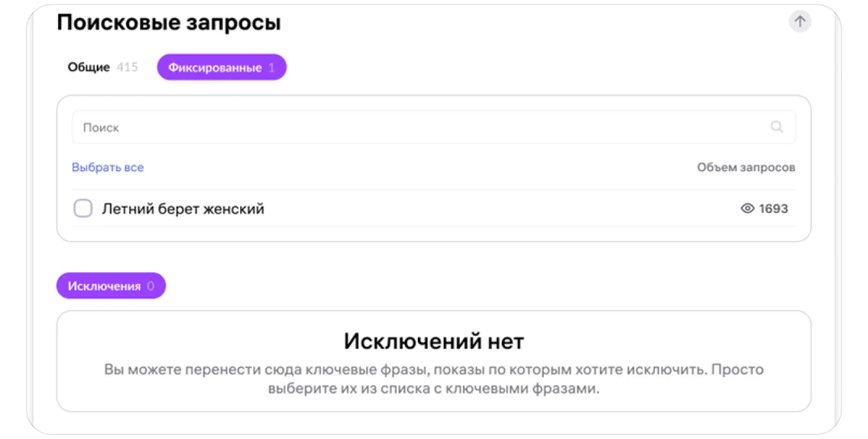Switch to the 'Общие' tab
The height and width of the screenshot is (439, 868).
(x=89, y=67)
